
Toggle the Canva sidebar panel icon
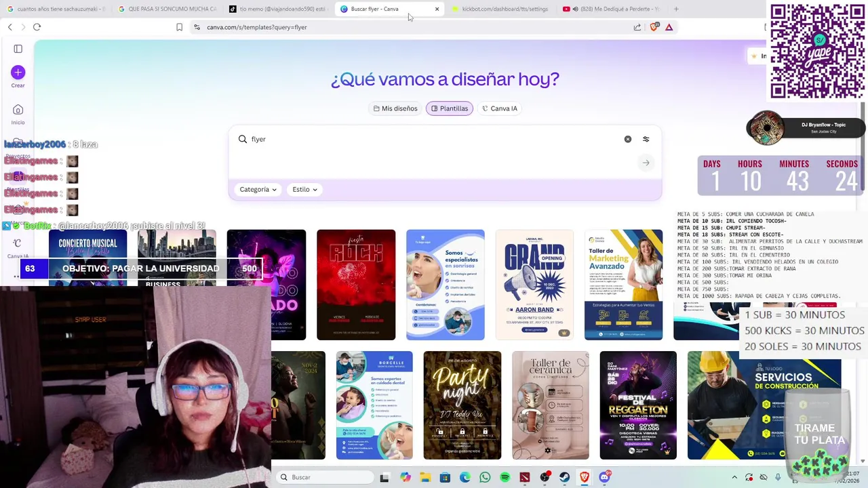[x=18, y=49]
